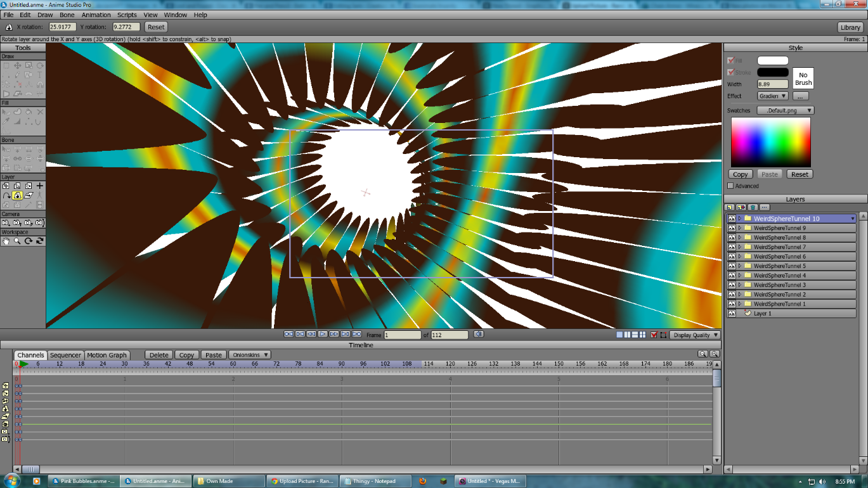
Task: Open the Swatches .Default.png dropdown
Action: (786, 110)
